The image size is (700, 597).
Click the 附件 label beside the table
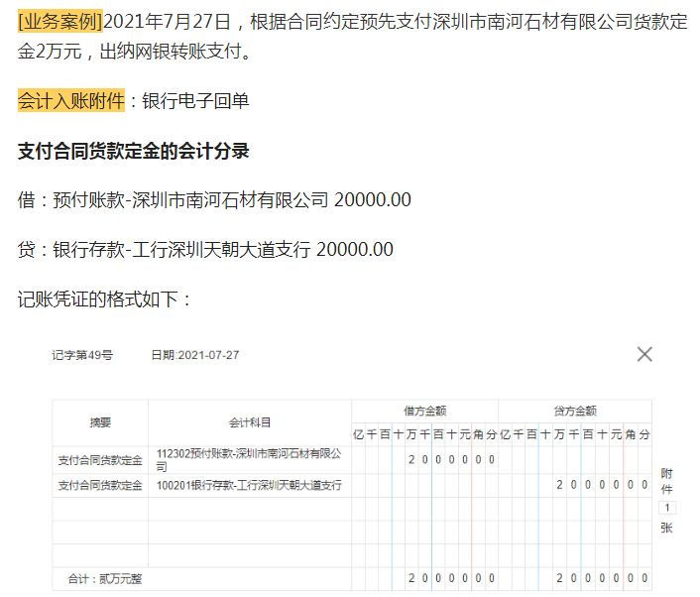tap(667, 481)
